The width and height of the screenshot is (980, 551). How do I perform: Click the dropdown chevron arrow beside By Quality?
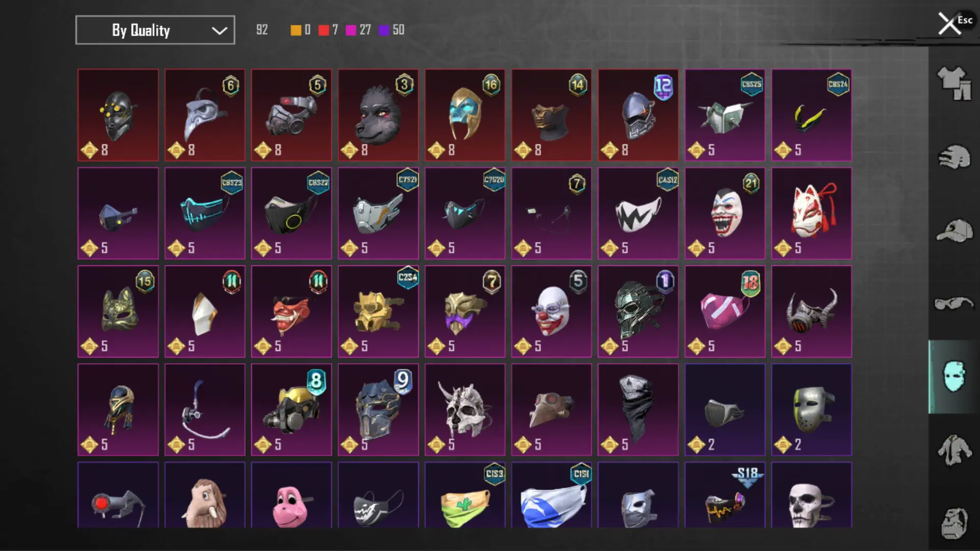click(219, 31)
